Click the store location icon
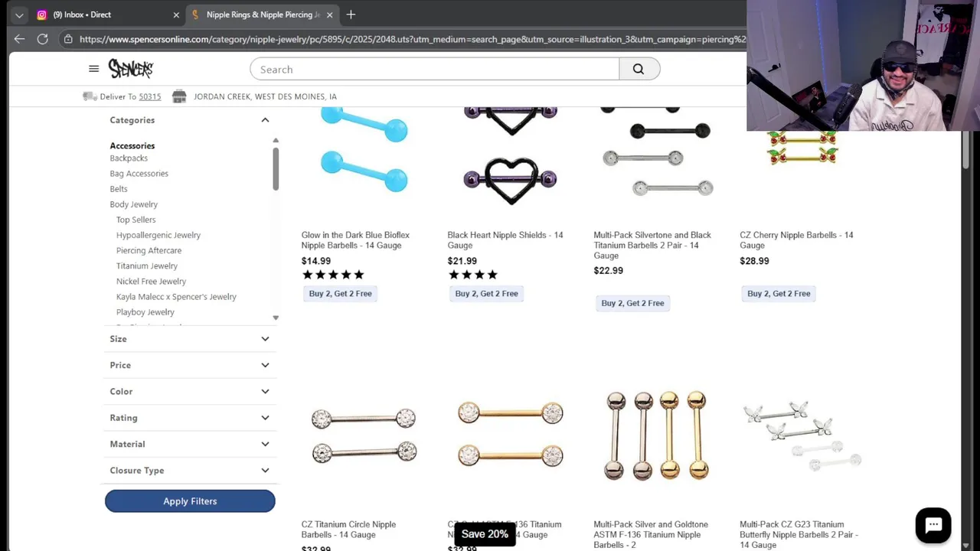This screenshot has height=551, width=980. click(x=179, y=96)
